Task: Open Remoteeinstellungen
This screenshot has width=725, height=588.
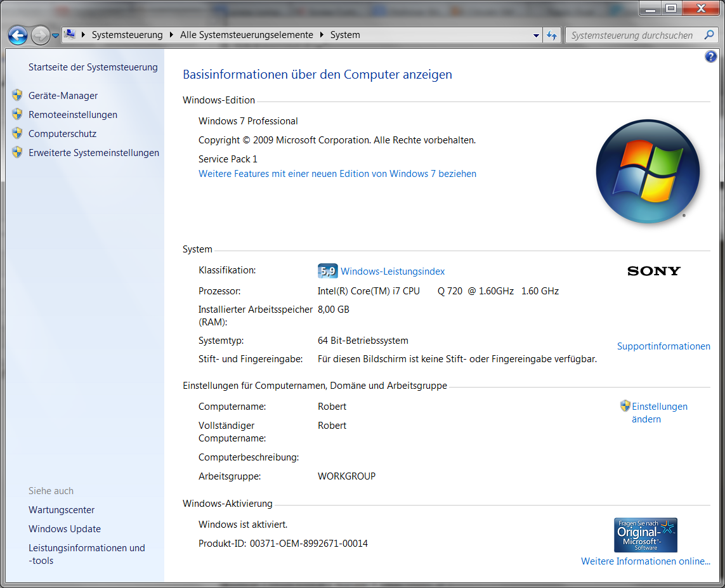Action: [72, 115]
